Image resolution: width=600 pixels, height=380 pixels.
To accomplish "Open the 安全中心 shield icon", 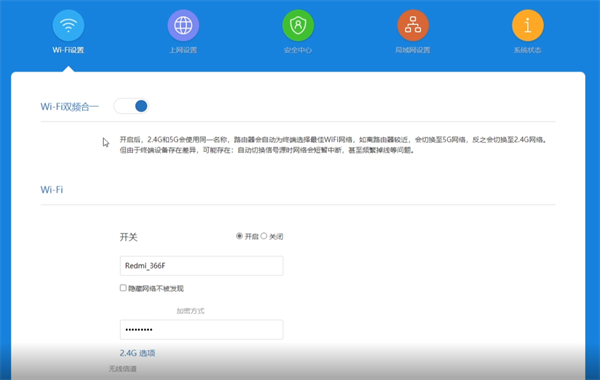I will point(298,25).
